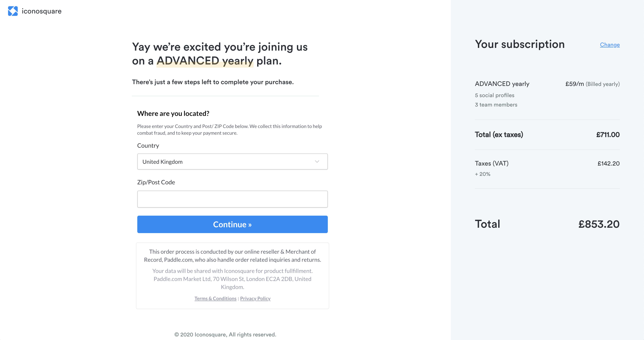Image resolution: width=644 pixels, height=340 pixels.
Task: Click the highlighted ADVANCED yearly headline text
Action: tap(205, 61)
